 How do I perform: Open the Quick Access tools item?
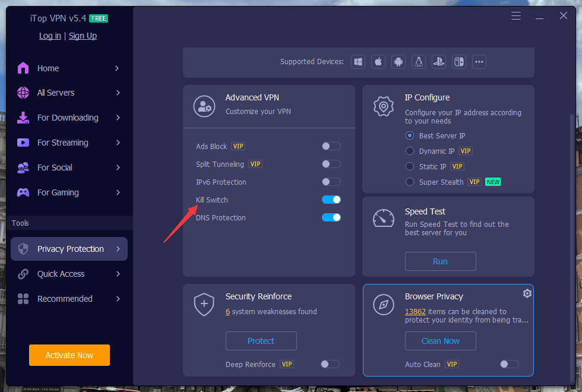pyautogui.click(x=69, y=274)
